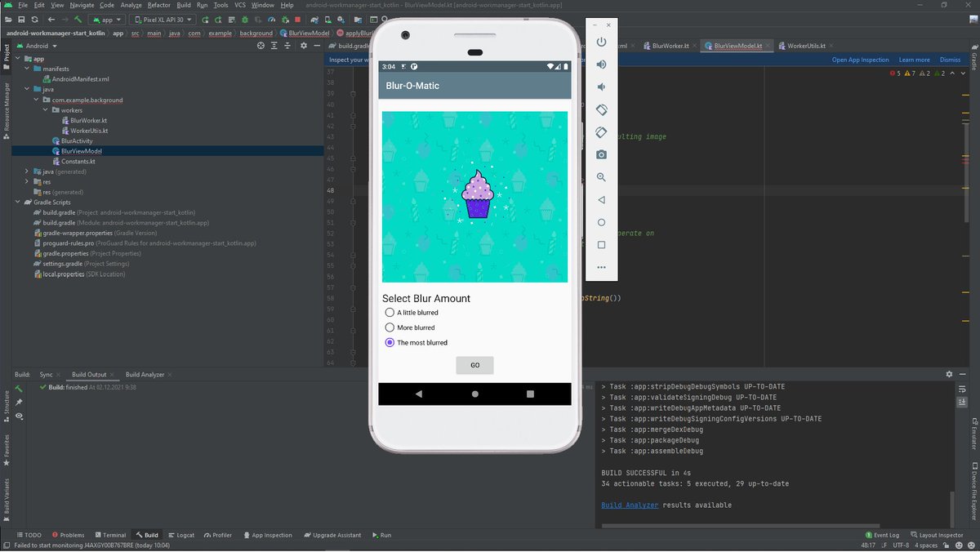Open the VCS menu
980x552 pixels.
[240, 5]
